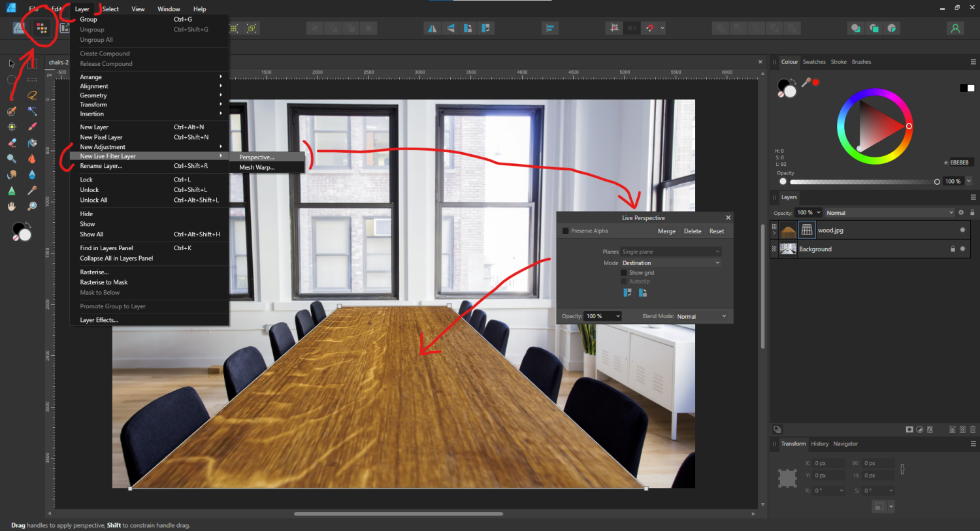
Task: Enable the Preserve Alpha checkbox
Action: pos(565,231)
